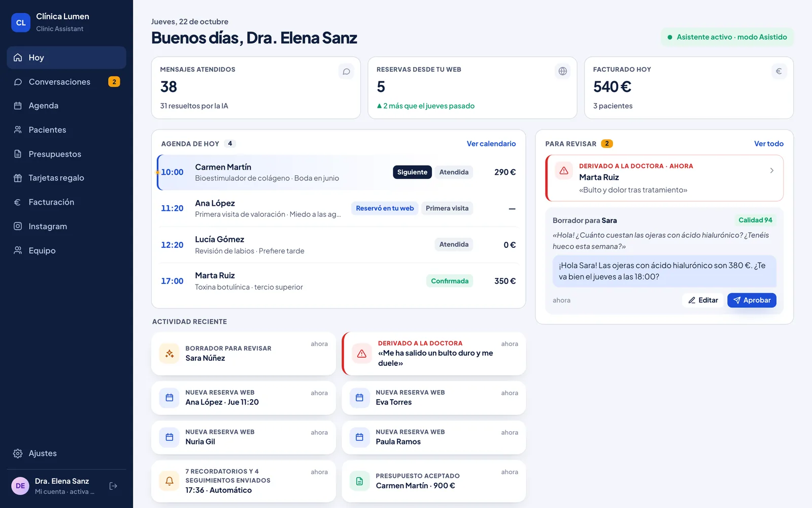The width and height of the screenshot is (812, 508).
Task: Open the Hoy section in the sidebar
Action: click(x=66, y=57)
